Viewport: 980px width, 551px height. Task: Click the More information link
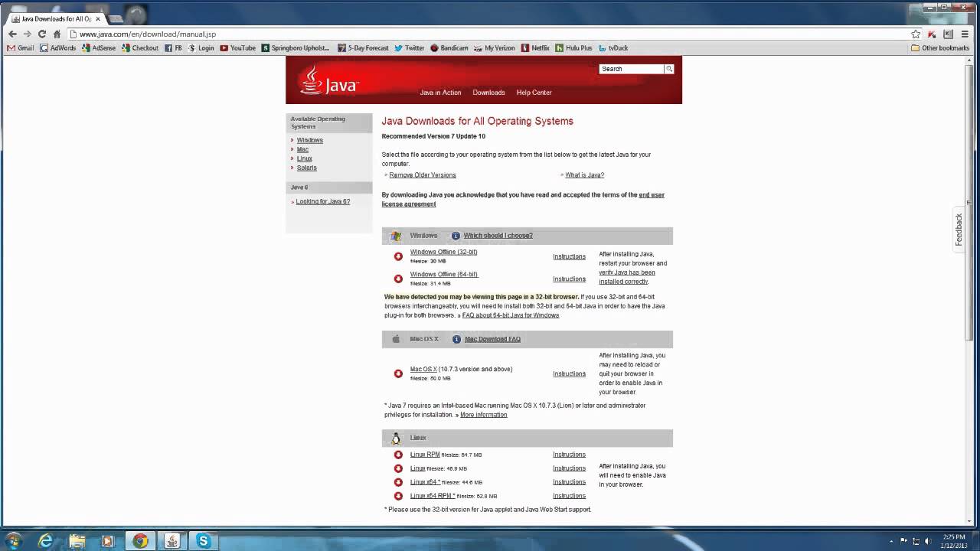(483, 415)
